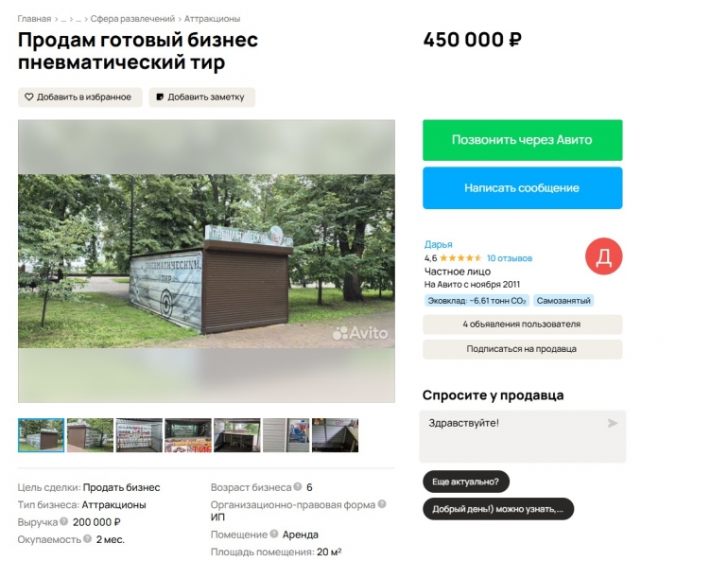
Task: Open Аттракционы breadcrumb link
Action: pyautogui.click(x=212, y=19)
